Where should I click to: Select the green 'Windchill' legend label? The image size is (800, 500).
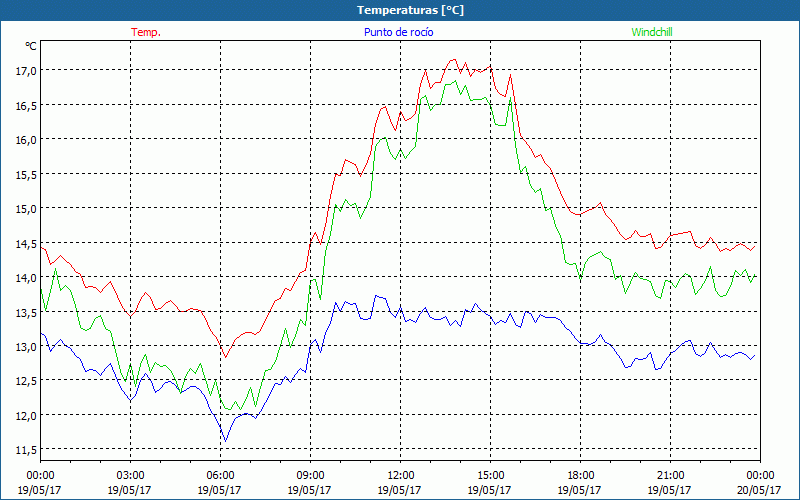tap(652, 32)
